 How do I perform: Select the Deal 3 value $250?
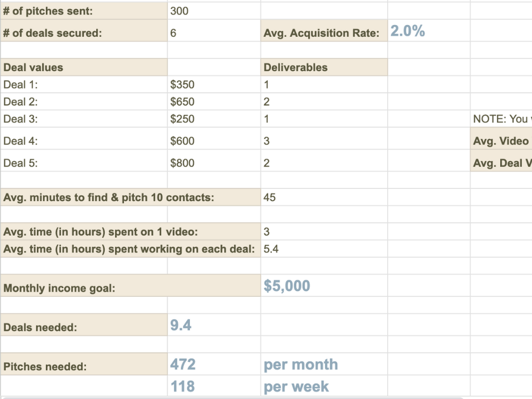pyautogui.click(x=214, y=119)
